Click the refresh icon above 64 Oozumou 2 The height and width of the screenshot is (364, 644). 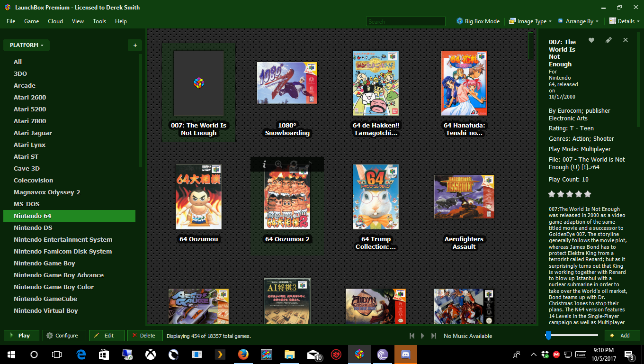[294, 164]
